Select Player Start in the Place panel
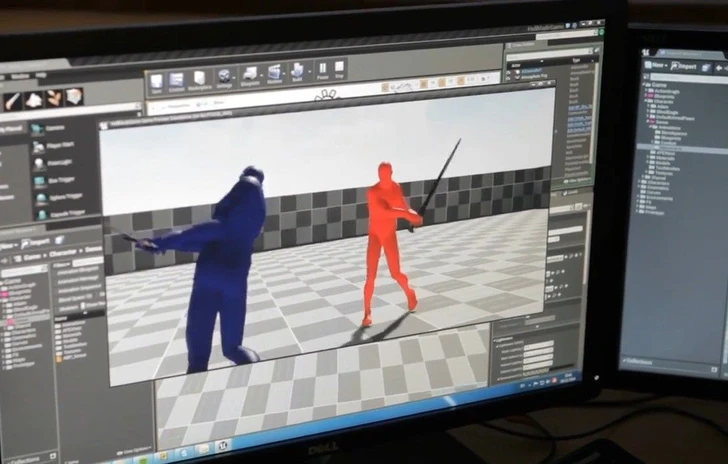The image size is (728, 464). pyautogui.click(x=58, y=145)
